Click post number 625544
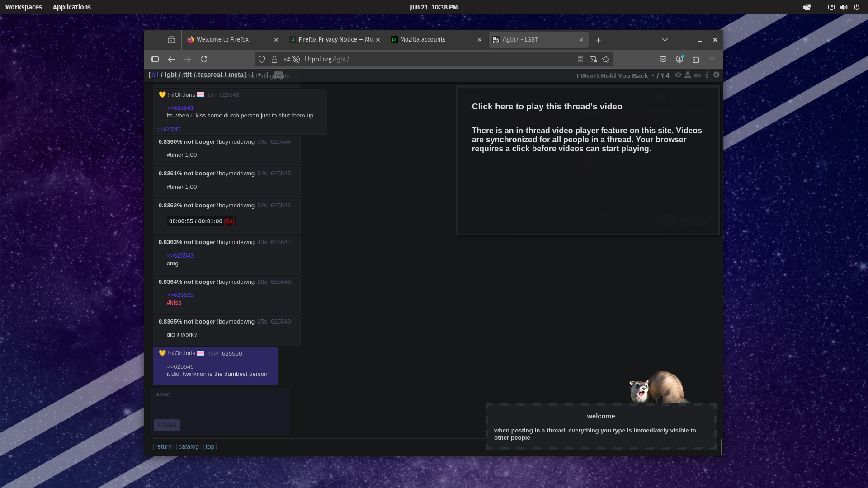868x488 pixels. tap(281, 142)
